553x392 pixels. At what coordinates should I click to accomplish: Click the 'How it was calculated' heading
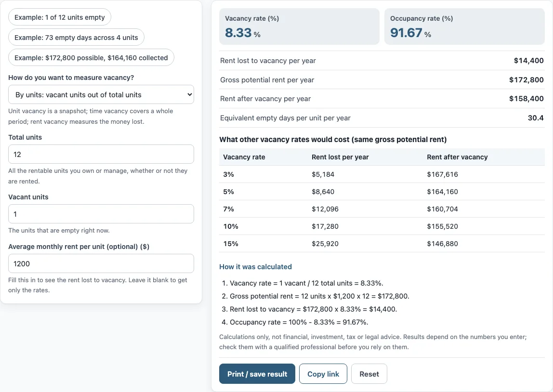click(x=255, y=266)
